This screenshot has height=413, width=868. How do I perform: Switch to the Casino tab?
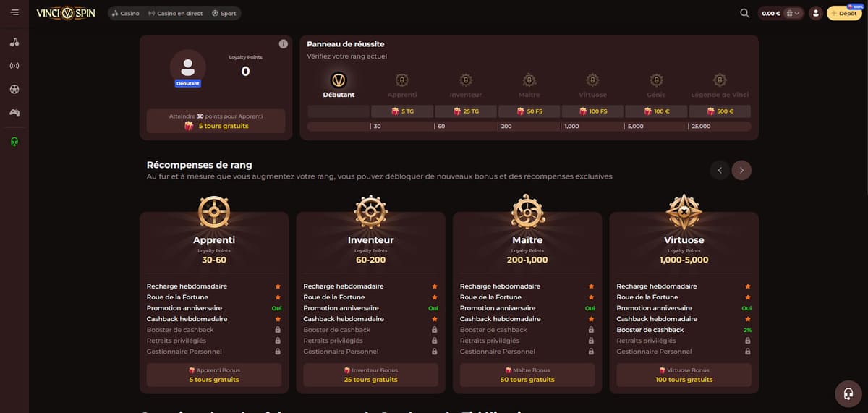126,13
